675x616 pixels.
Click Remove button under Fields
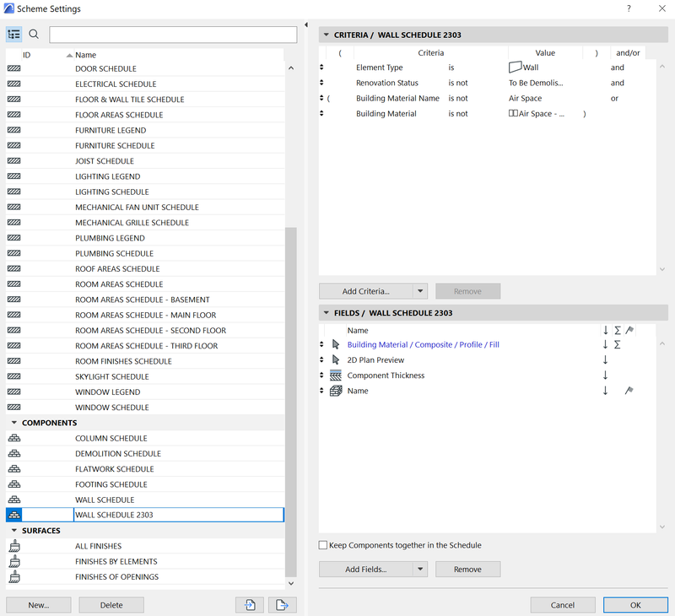pyautogui.click(x=468, y=569)
